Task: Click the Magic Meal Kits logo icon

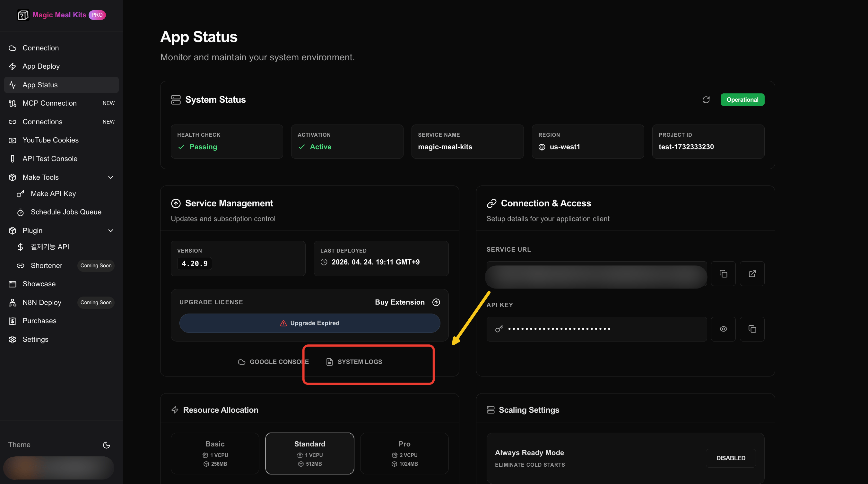Action: (23, 15)
